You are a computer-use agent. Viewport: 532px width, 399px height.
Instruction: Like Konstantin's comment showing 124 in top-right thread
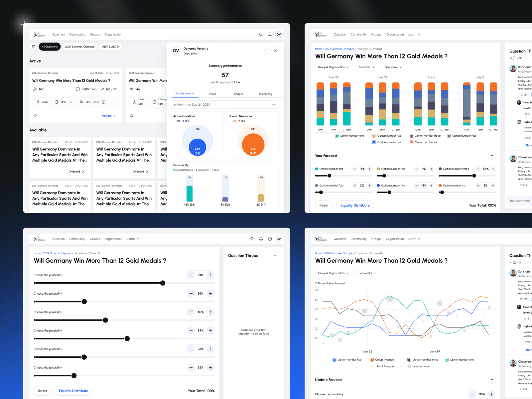(x=523, y=95)
